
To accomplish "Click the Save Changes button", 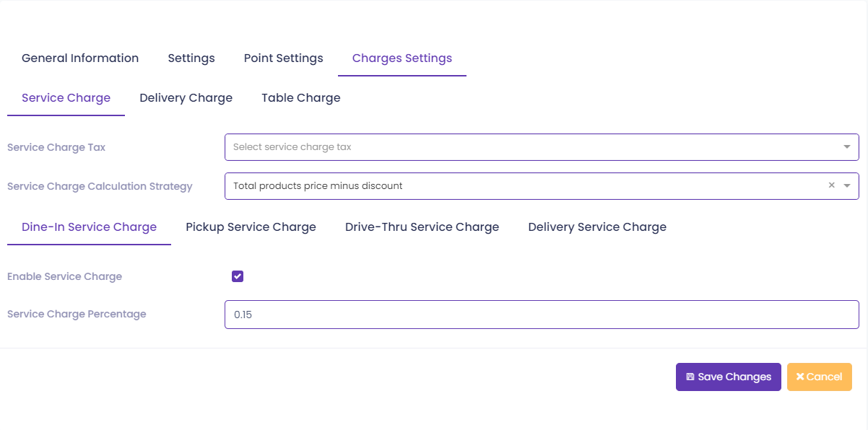I will pos(729,377).
